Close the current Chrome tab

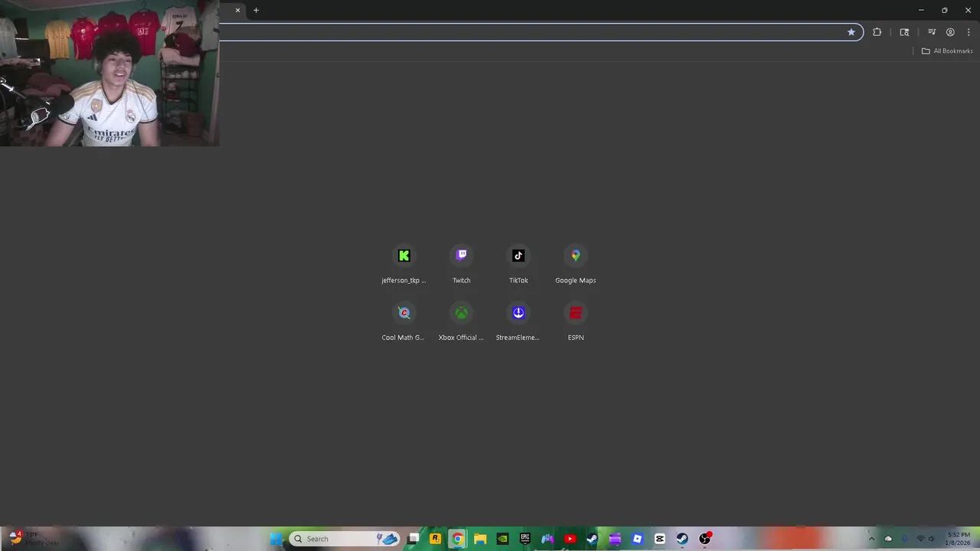click(237, 10)
